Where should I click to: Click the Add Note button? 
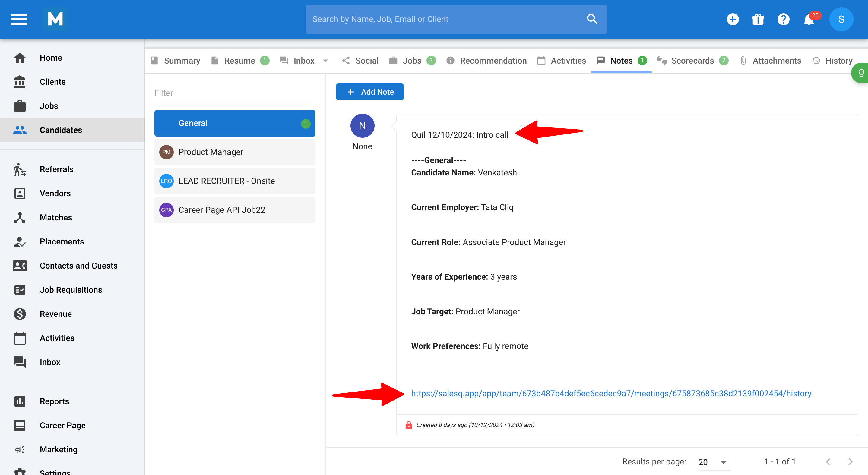pos(370,92)
